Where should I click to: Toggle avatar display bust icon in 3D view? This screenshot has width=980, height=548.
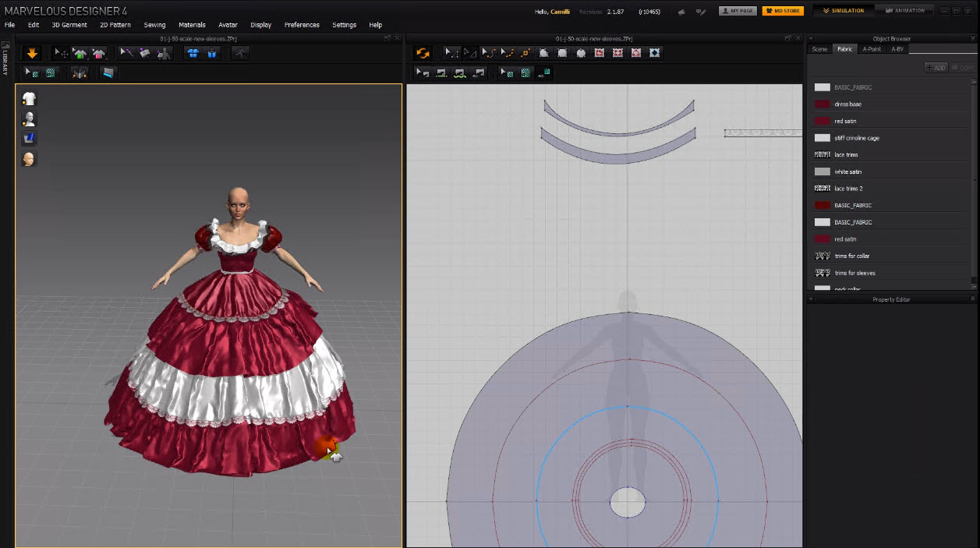(x=29, y=119)
